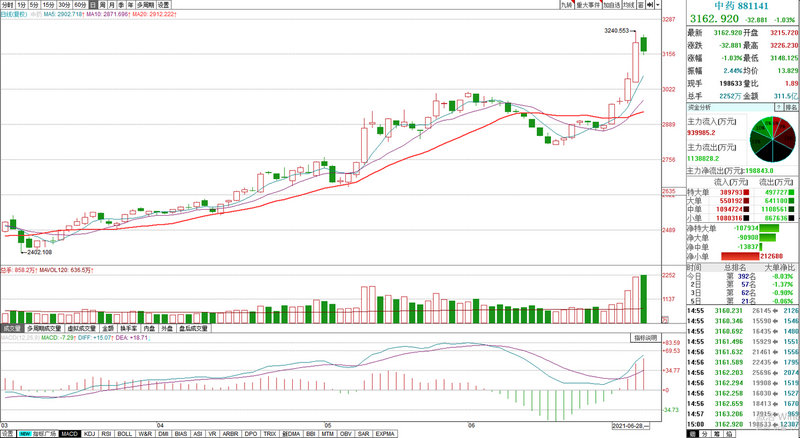Switch to the 分时 intraday chart tab
The image size is (800, 438).
[10, 5]
